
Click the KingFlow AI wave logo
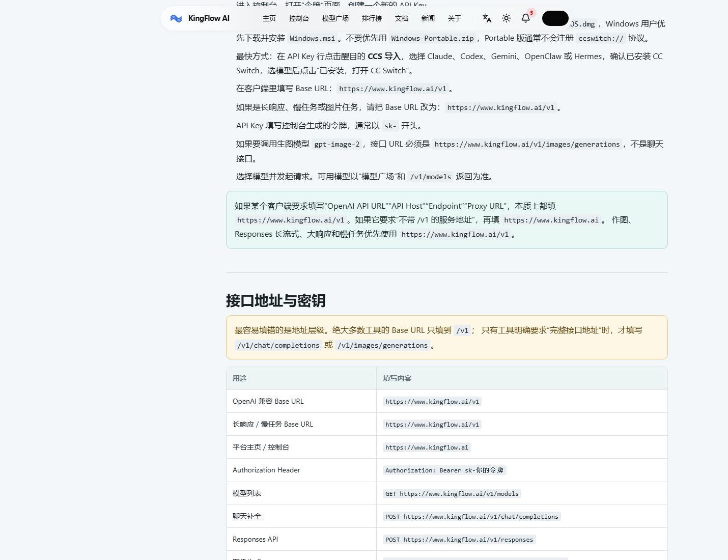(x=176, y=18)
